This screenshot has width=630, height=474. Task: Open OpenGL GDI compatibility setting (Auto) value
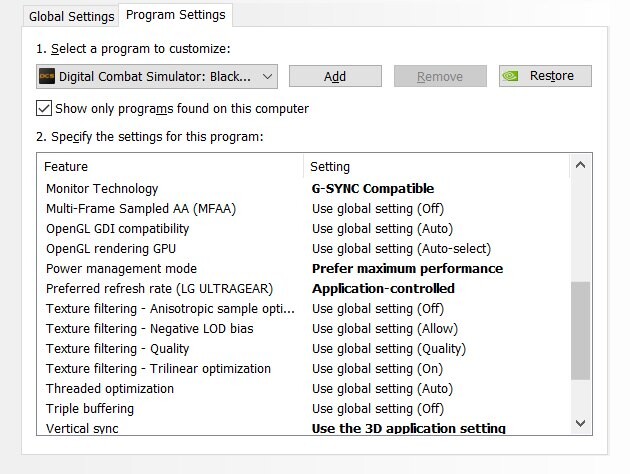point(382,229)
